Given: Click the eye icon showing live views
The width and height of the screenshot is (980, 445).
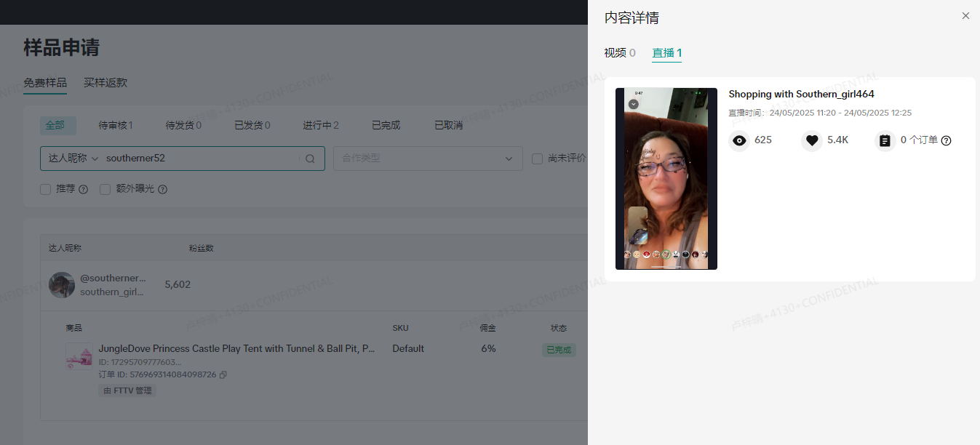Looking at the screenshot, I should tap(739, 140).
